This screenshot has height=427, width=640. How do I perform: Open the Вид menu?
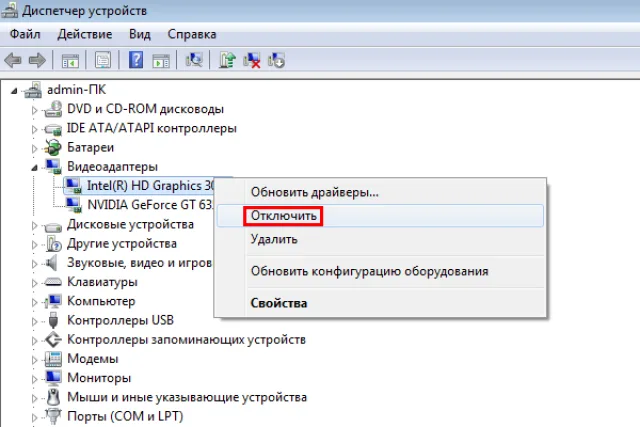[140, 34]
